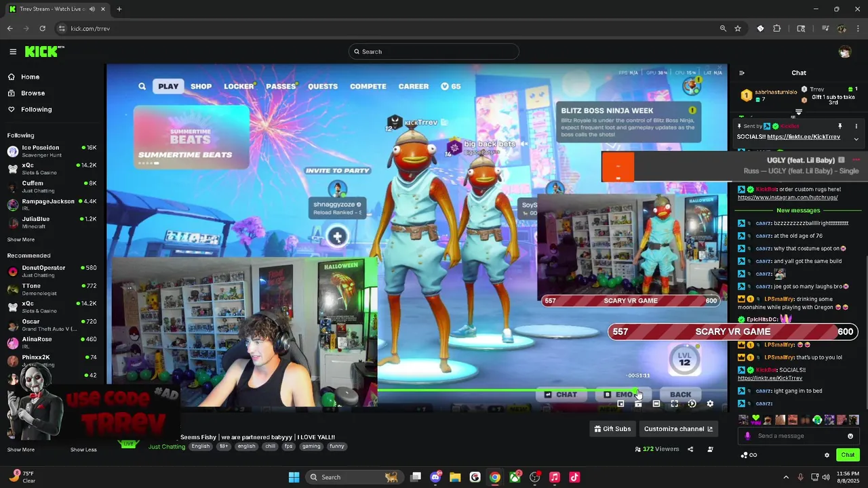The height and width of the screenshot is (488, 868).
Task: Toggle theater mode on the player
Action: click(656, 403)
